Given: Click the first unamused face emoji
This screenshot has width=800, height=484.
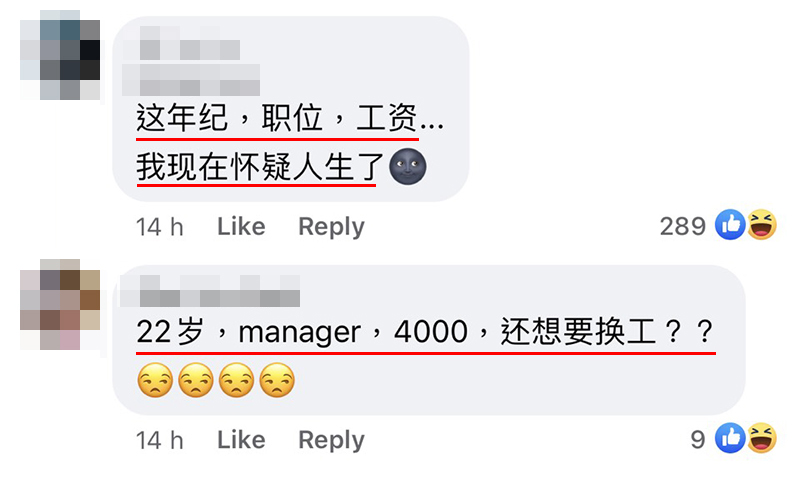Looking at the screenshot, I should pos(155,380).
